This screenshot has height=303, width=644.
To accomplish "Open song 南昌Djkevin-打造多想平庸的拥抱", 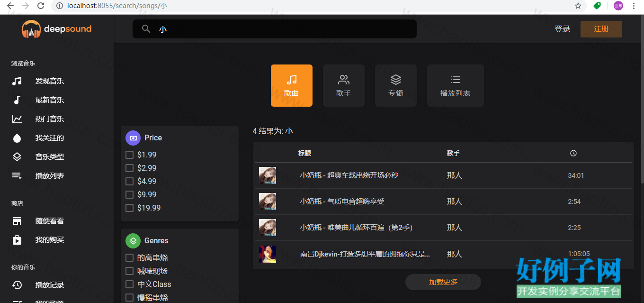I will point(365,254).
